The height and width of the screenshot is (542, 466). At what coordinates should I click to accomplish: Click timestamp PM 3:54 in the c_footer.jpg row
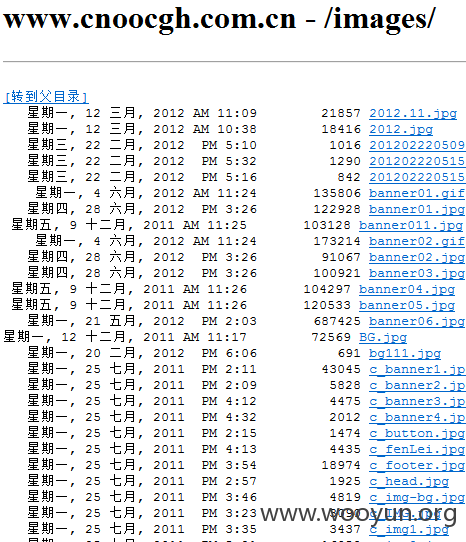229,466
